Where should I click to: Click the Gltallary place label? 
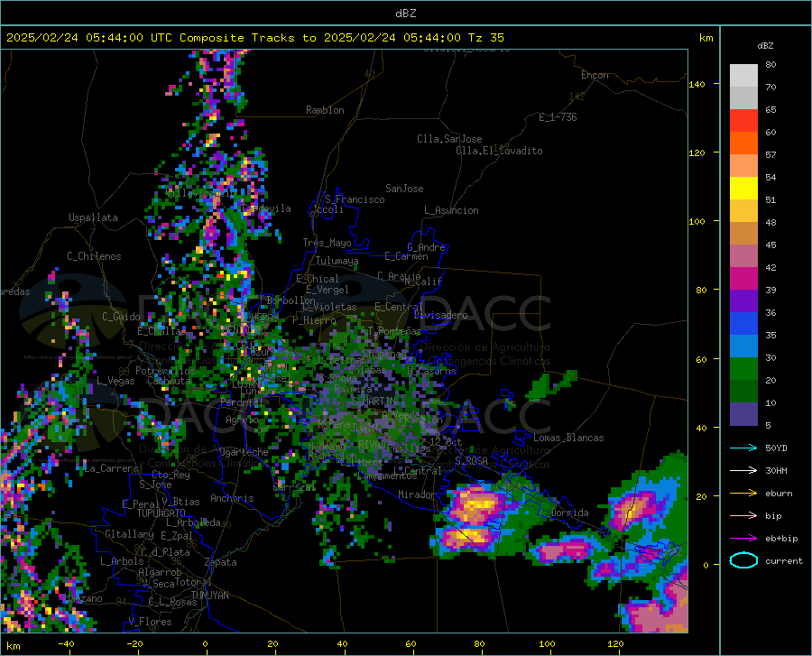point(129,534)
